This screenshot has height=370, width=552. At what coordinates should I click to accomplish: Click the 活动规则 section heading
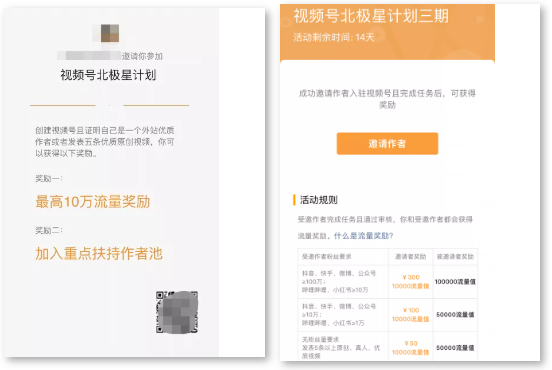tap(318, 200)
